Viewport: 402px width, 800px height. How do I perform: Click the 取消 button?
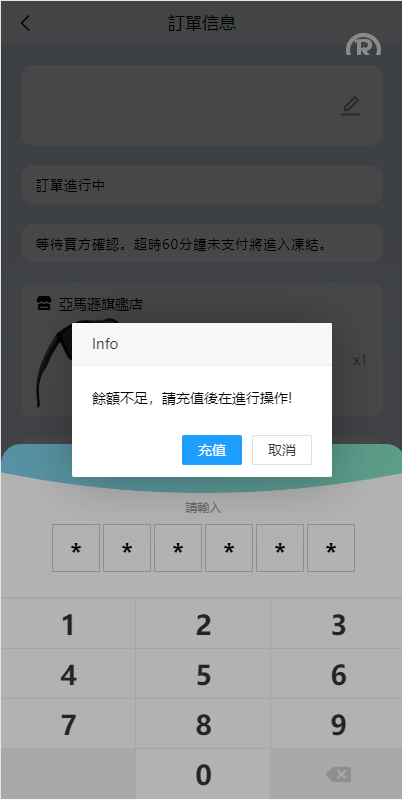click(x=282, y=450)
